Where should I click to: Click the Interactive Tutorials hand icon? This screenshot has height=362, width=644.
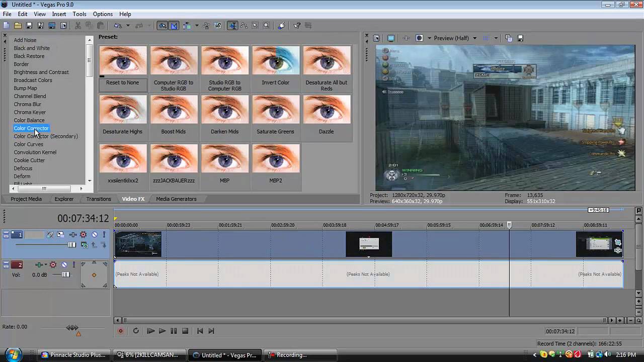(x=281, y=26)
